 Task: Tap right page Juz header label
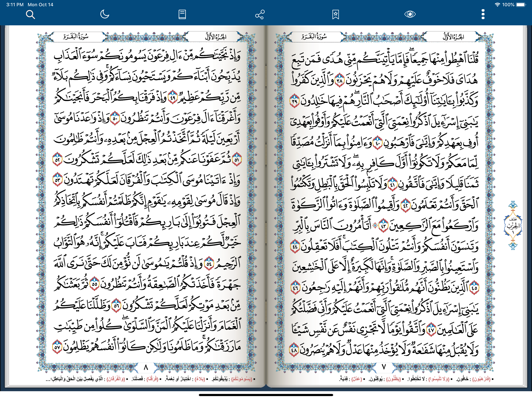453,37
